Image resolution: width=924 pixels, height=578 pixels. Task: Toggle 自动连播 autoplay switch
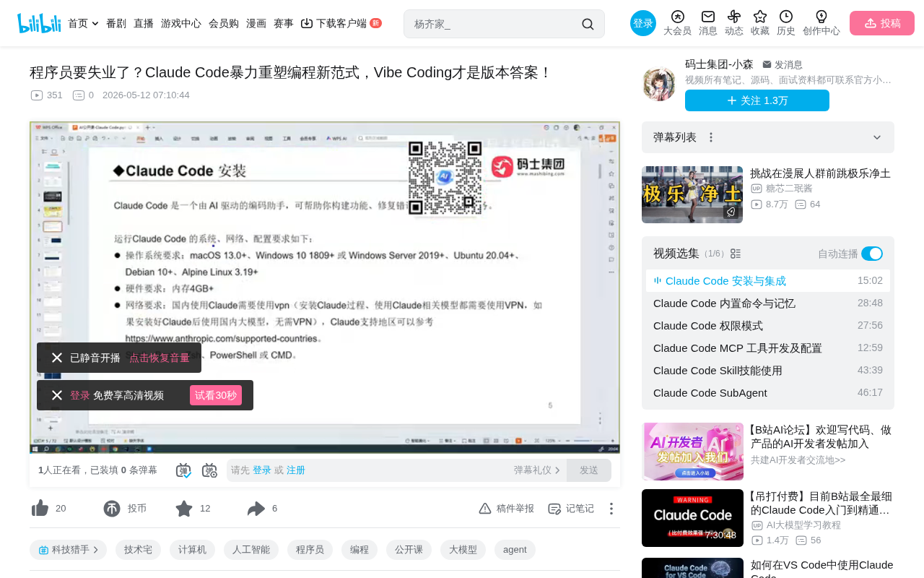[x=872, y=254]
